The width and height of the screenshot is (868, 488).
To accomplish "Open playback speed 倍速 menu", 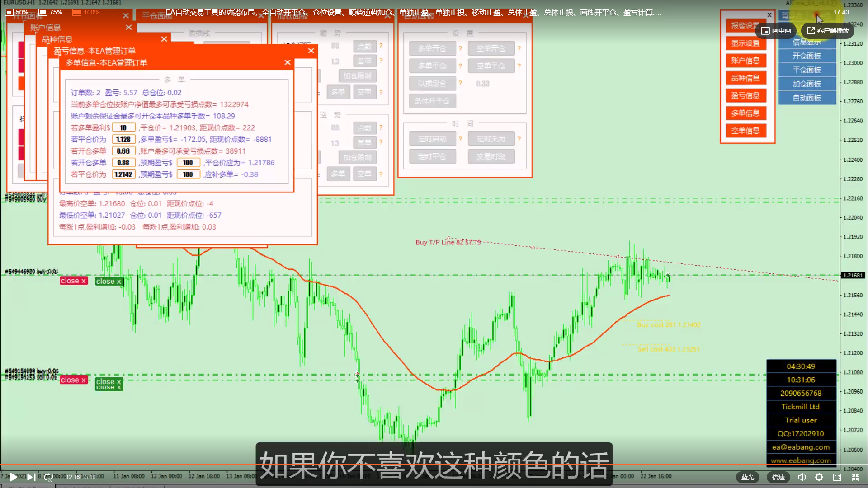I will coord(778,477).
